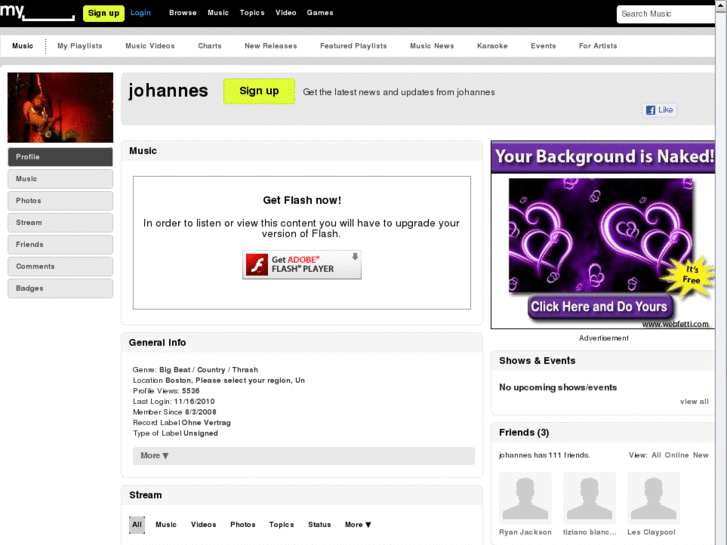
Task: Click the Ryan Jackson name link
Action: 525,532
